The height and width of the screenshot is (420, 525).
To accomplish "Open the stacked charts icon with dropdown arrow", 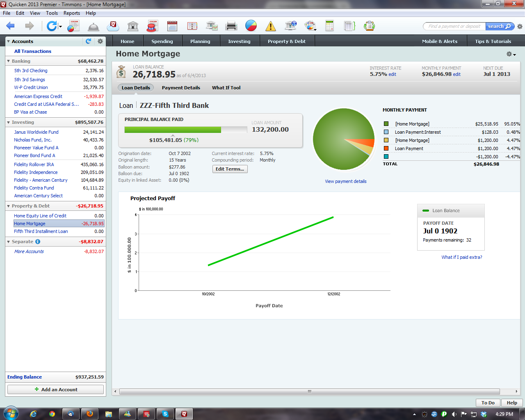I will 310,26.
